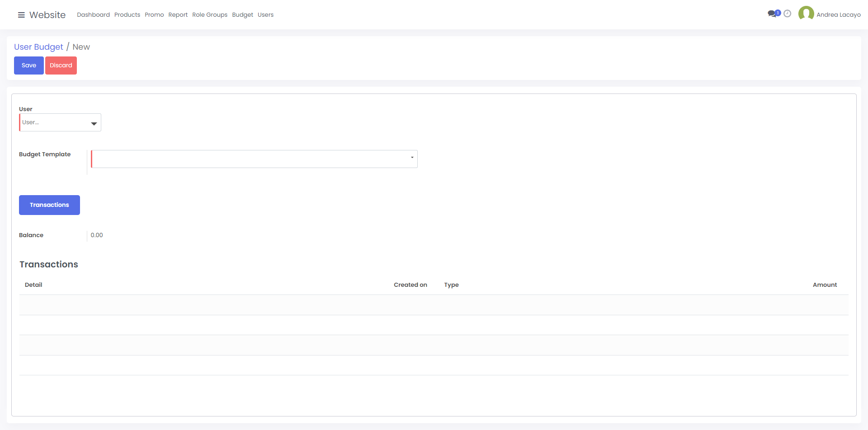The width and height of the screenshot is (868, 430).
Task: Click Andrea Lacayo's avatar image
Action: coord(806,14)
